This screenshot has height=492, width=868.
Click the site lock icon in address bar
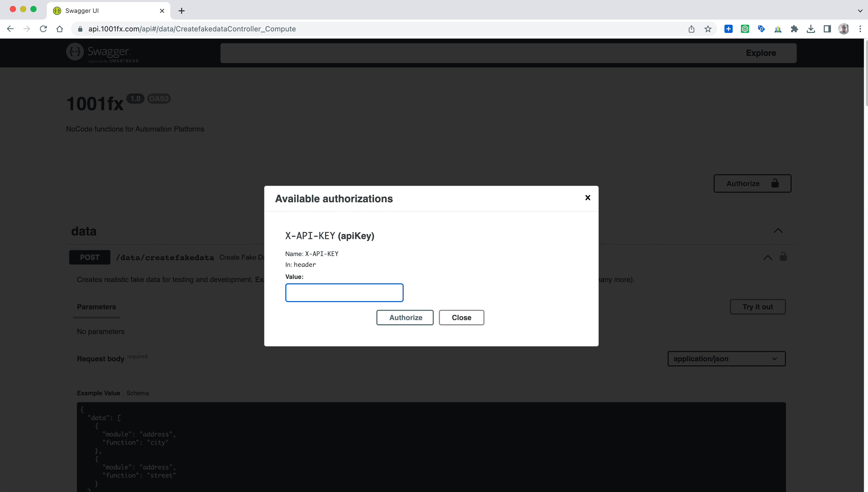80,29
